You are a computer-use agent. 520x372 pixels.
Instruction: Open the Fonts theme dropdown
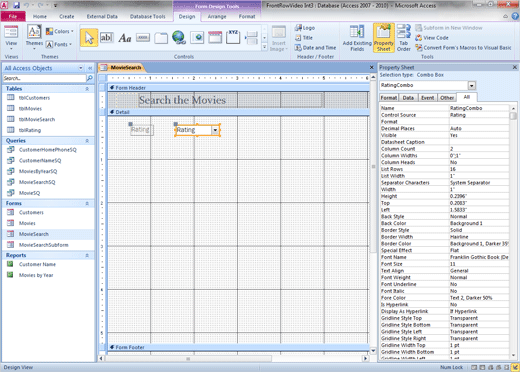(59, 44)
